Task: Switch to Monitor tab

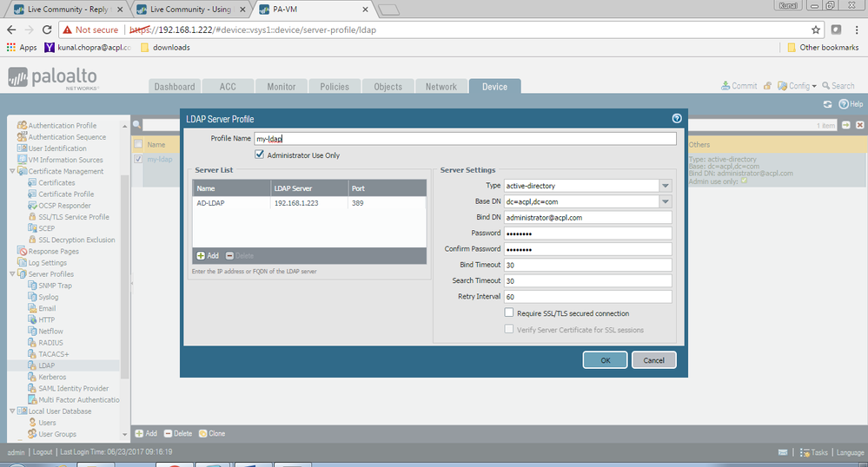Action: click(282, 86)
